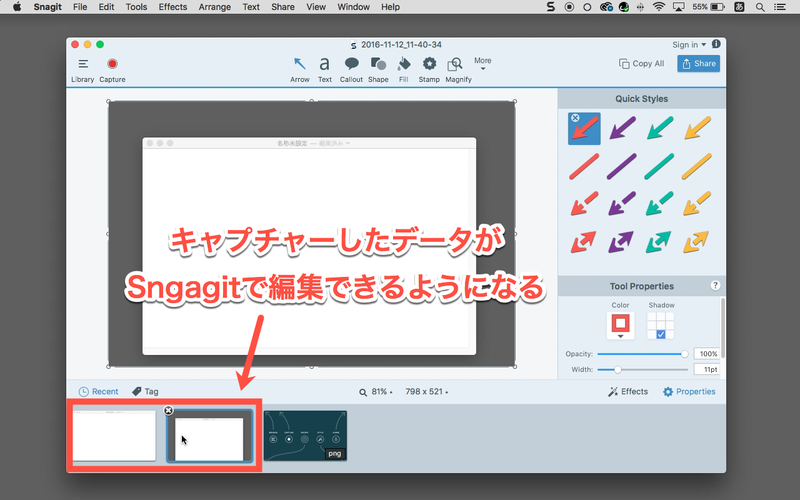Open the Share menu
The image size is (800, 500).
283,7
